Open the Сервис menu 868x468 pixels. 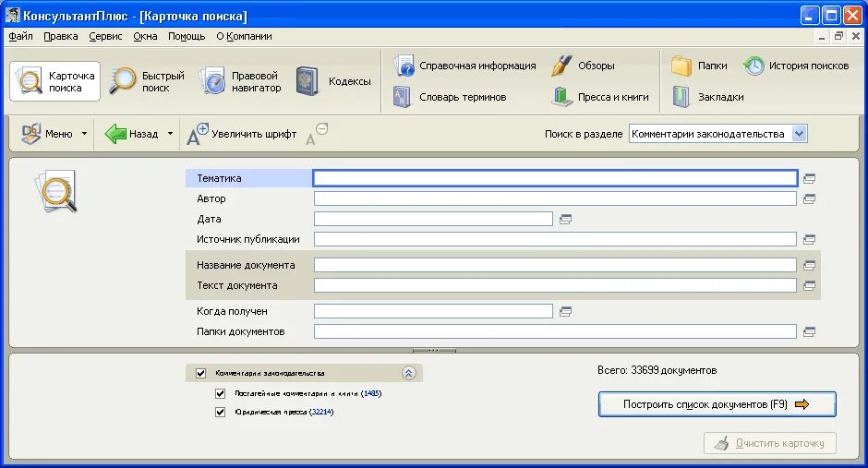point(106,37)
